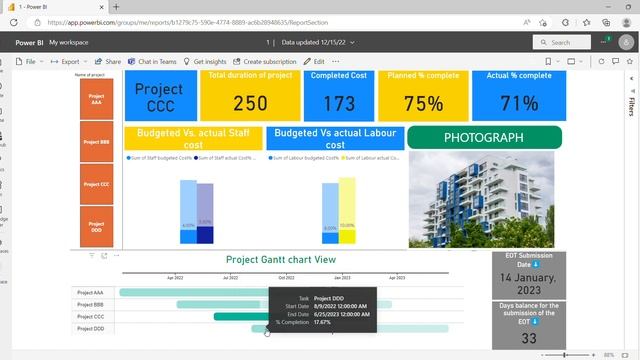
Task: Open the more options ellipsis in toolbar
Action: 336,62
